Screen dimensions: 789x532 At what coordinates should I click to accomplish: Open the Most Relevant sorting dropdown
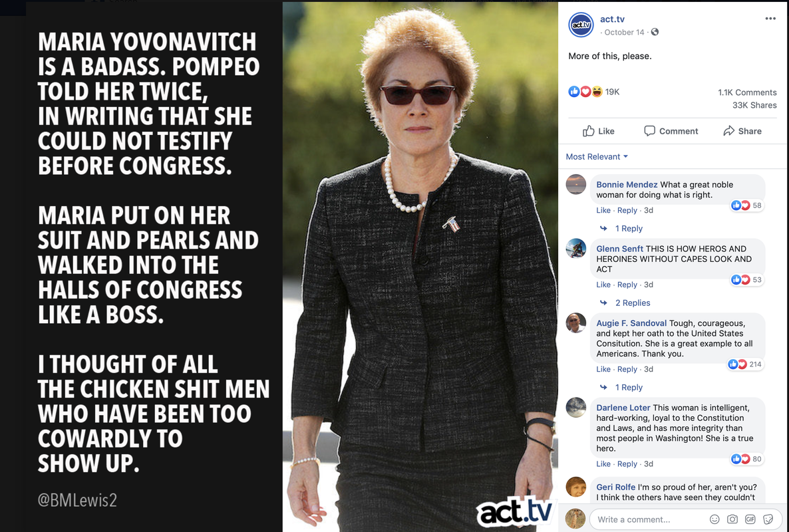[x=597, y=156]
